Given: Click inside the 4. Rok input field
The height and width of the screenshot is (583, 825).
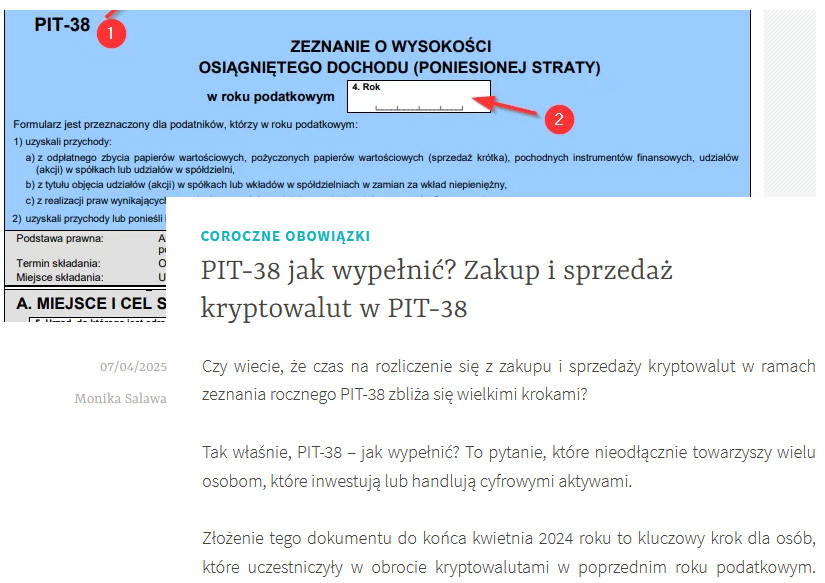Looking at the screenshot, I should coord(420,97).
